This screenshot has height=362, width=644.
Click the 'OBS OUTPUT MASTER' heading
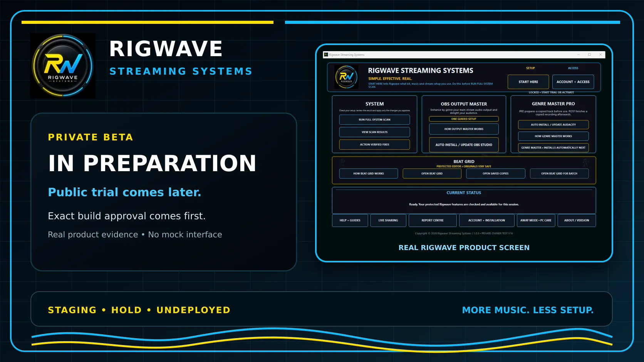(x=464, y=104)
